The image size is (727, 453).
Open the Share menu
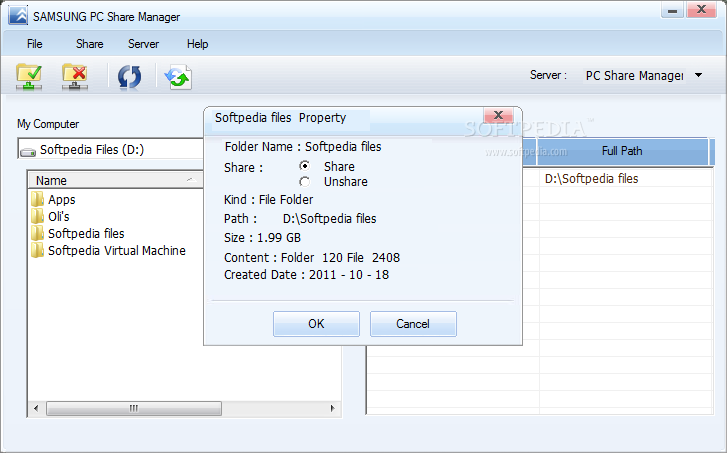[x=89, y=44]
